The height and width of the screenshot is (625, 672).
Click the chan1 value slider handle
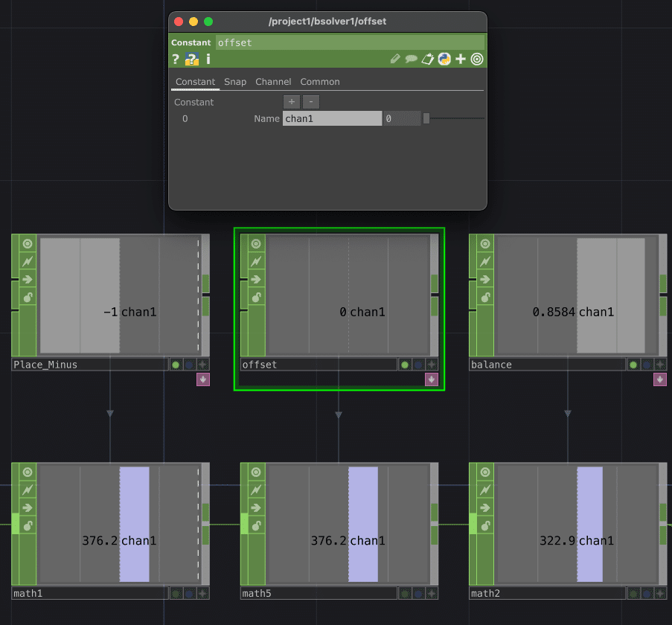[426, 118]
